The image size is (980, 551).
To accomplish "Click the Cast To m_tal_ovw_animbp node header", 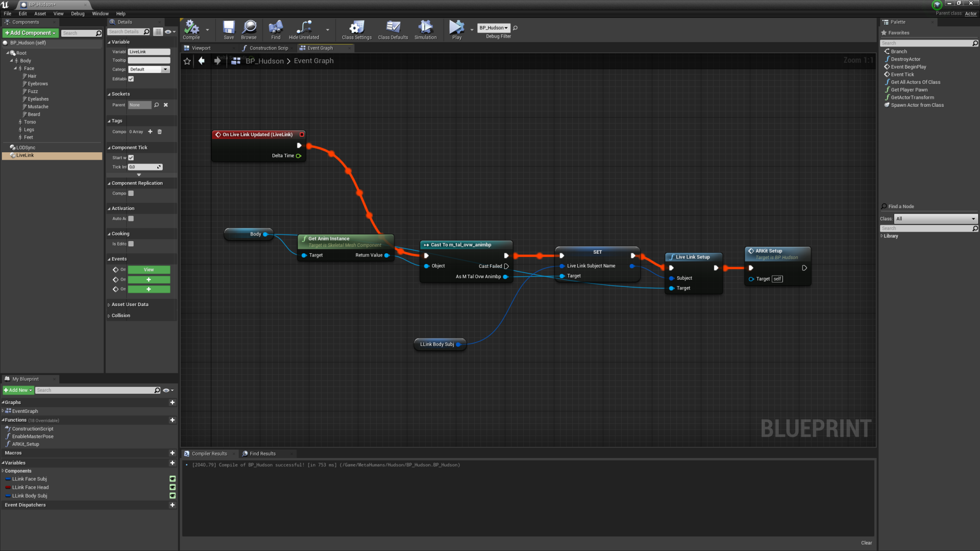I will click(466, 245).
